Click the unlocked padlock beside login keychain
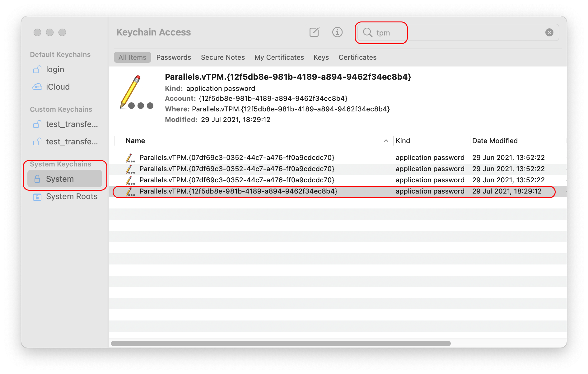Screen dimensions: 588x374 click(37, 69)
